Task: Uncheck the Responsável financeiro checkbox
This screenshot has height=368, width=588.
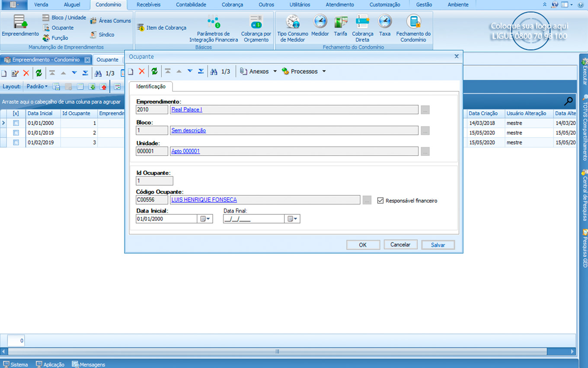Action: pos(380,200)
